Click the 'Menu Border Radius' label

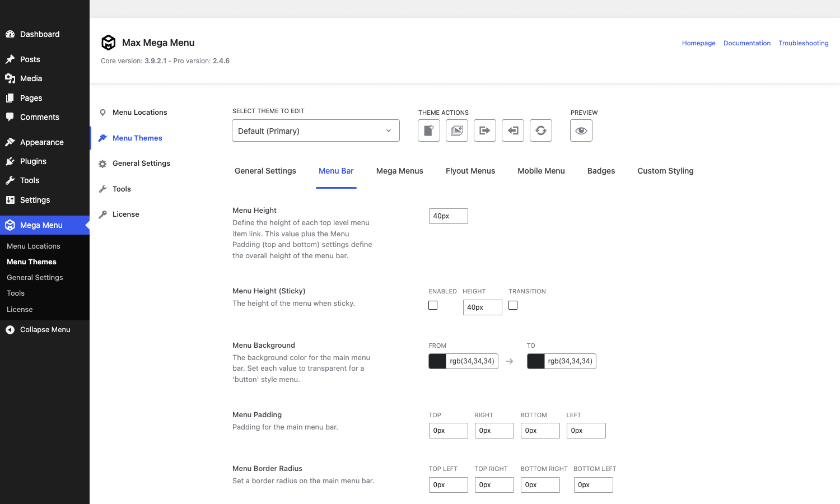[x=267, y=469]
